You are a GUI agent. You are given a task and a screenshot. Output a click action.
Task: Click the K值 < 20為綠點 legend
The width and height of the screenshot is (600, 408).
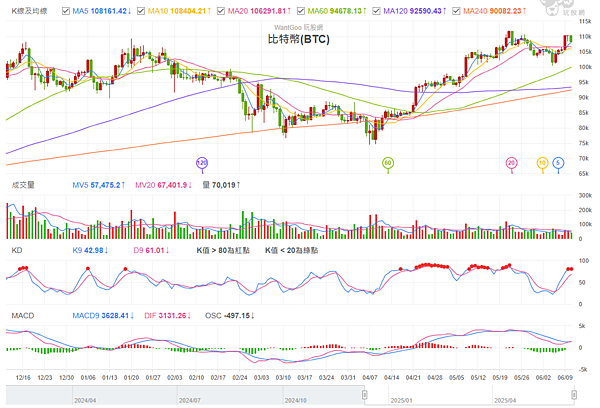(x=292, y=251)
